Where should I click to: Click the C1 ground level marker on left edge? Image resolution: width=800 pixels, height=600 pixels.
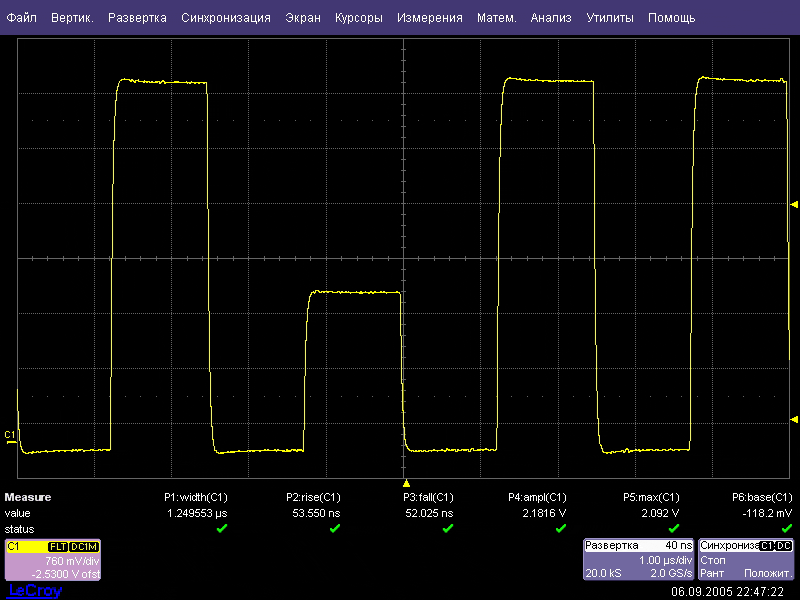pos(10,435)
